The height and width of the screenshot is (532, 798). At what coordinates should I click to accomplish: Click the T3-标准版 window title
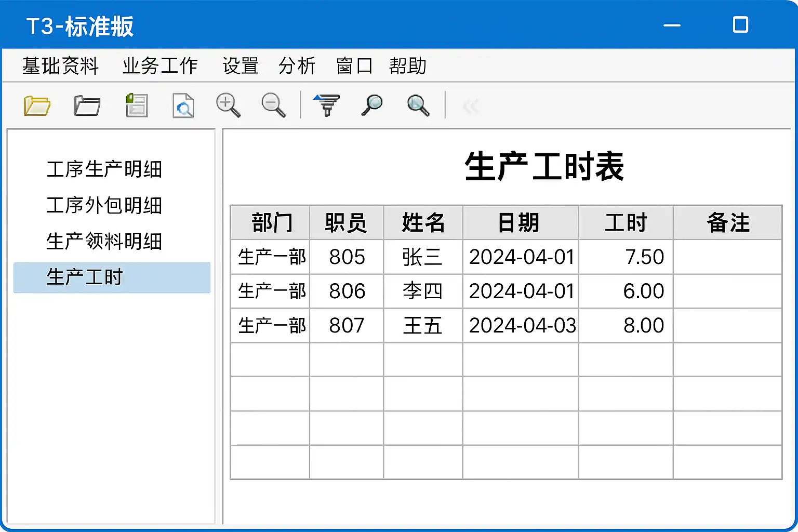point(80,26)
